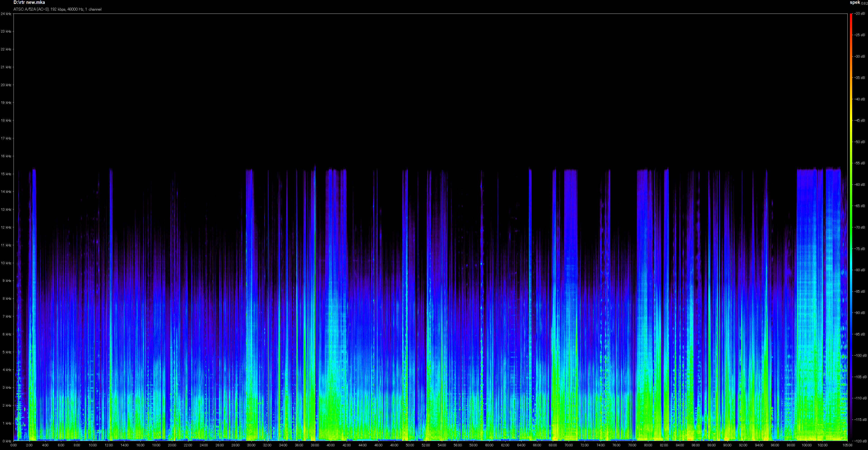The height and width of the screenshot is (450, 868).
Task: Click the -60 dB label on color scale
Action: [x=860, y=185]
